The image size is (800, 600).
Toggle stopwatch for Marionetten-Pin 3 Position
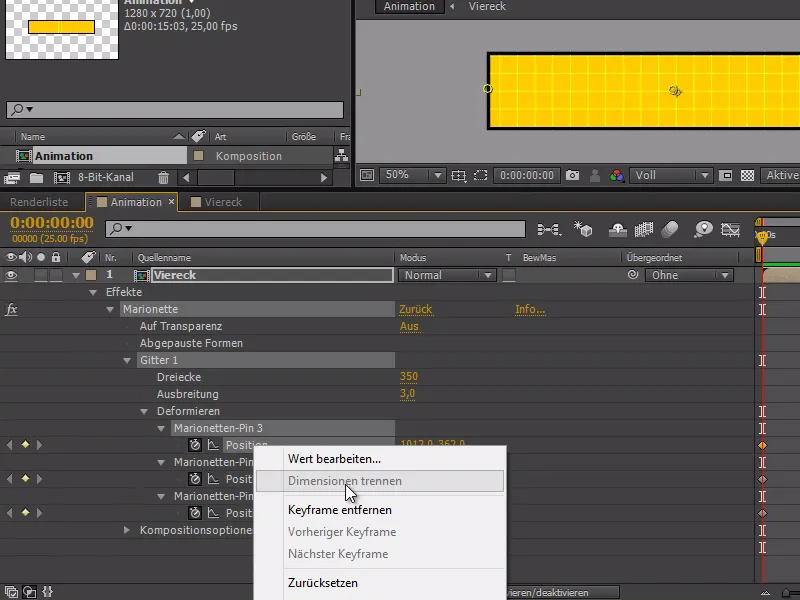[195, 445]
